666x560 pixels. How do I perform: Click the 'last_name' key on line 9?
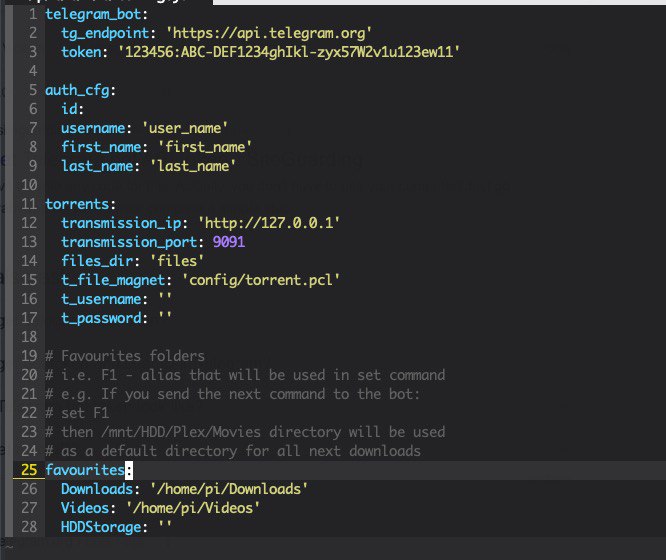tap(97, 166)
